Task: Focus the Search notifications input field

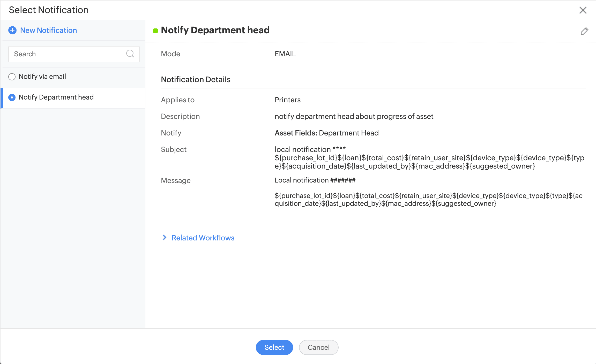Action: [x=67, y=54]
